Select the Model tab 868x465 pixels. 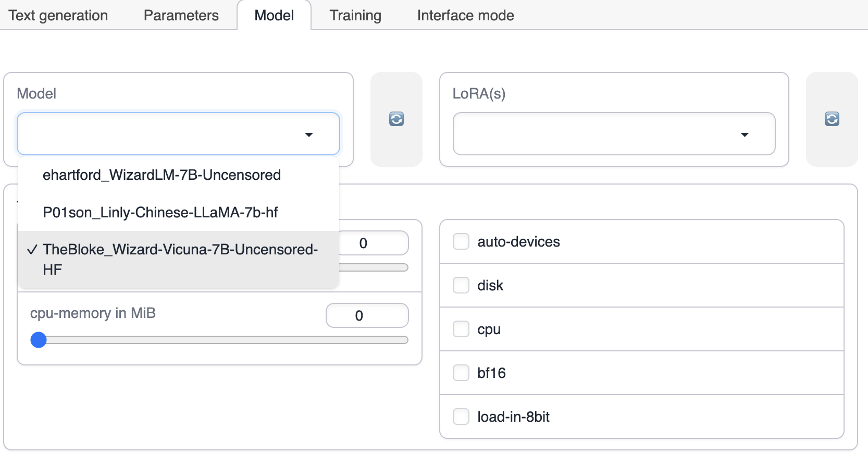(274, 15)
